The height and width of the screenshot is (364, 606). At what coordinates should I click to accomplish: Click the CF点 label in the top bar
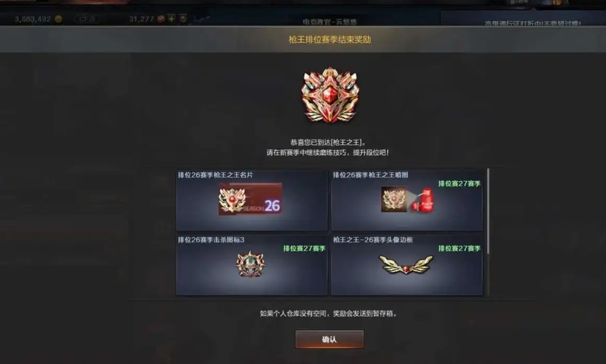click(88, 19)
